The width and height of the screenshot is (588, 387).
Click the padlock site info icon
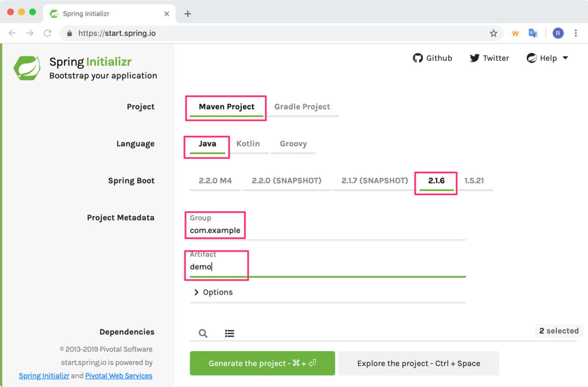click(69, 33)
